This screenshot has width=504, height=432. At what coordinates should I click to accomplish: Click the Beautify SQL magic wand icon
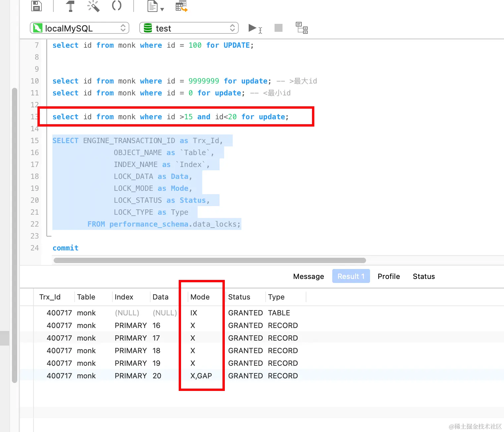coord(93,6)
